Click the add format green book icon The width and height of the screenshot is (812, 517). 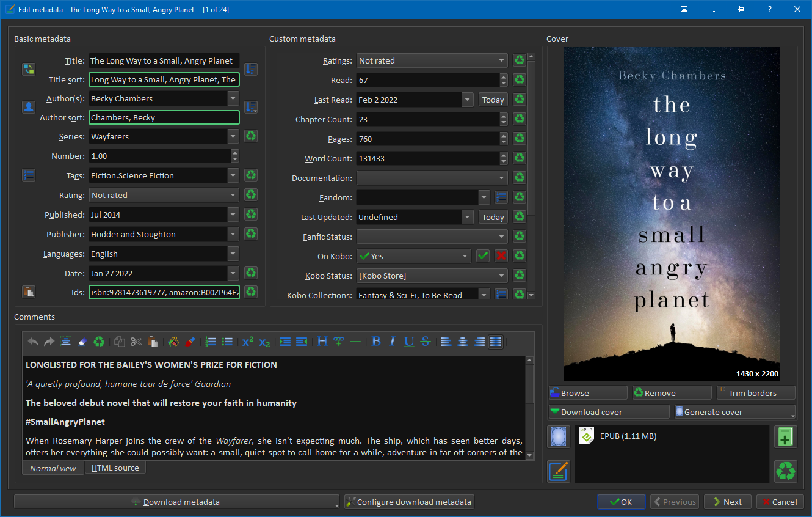click(785, 437)
